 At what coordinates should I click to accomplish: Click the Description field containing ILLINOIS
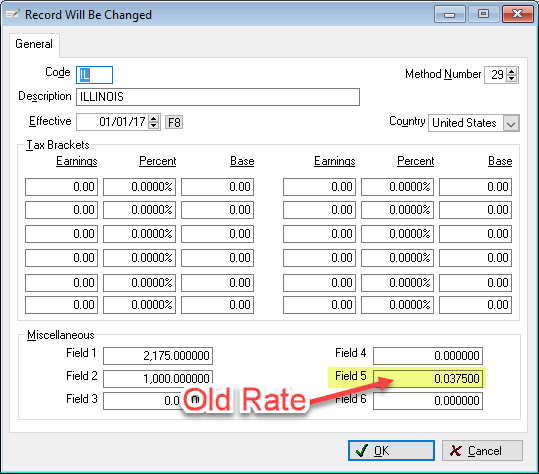point(218,97)
